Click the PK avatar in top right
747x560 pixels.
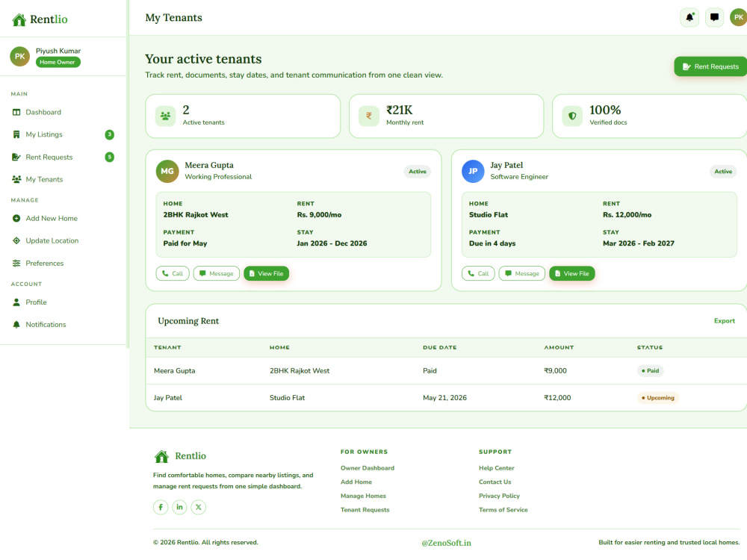pos(739,18)
